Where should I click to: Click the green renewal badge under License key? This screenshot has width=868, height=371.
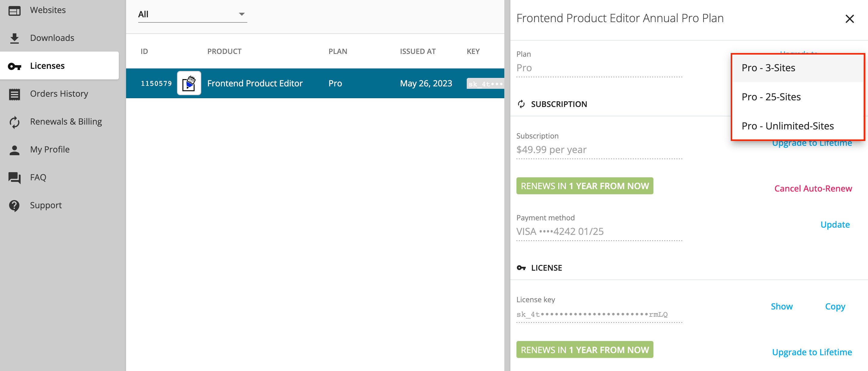click(585, 350)
